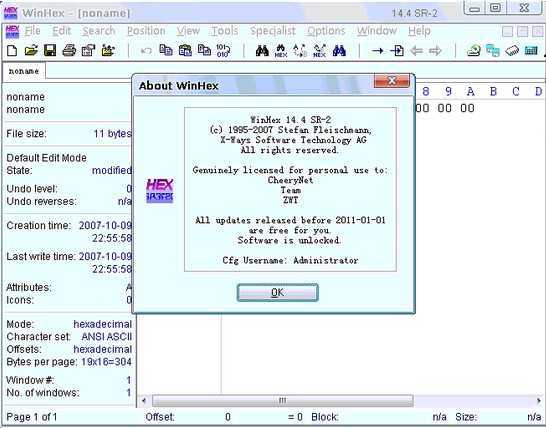This screenshot has height=428, width=546.
Task: Click the New file toolbar icon
Action: tap(12, 50)
